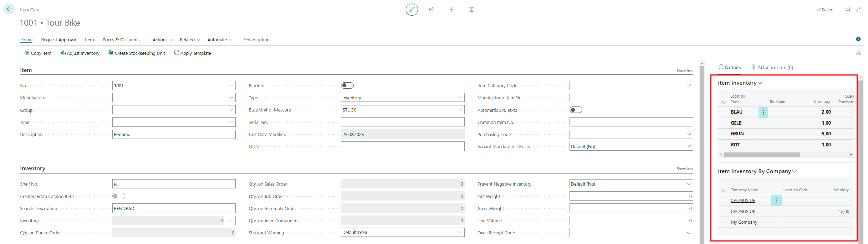The height and width of the screenshot is (244, 868).
Task: Toggle the Automatic Ext. Texts switch
Action: pyautogui.click(x=576, y=110)
